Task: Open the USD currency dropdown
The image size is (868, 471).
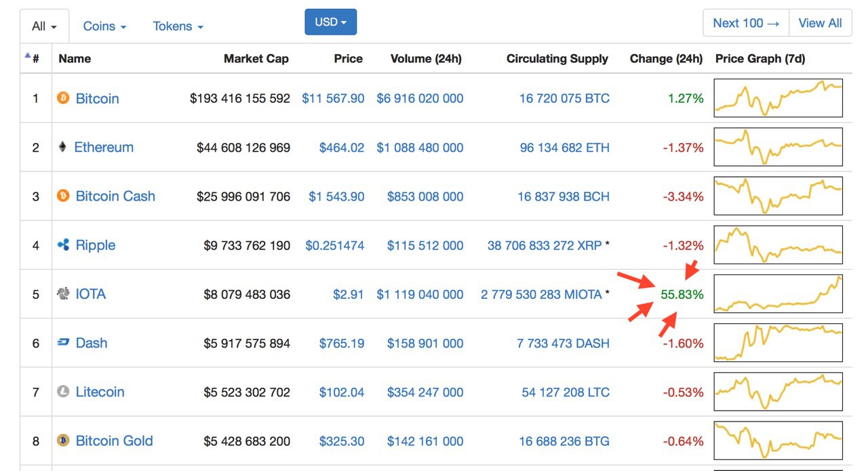Action: 331,22
